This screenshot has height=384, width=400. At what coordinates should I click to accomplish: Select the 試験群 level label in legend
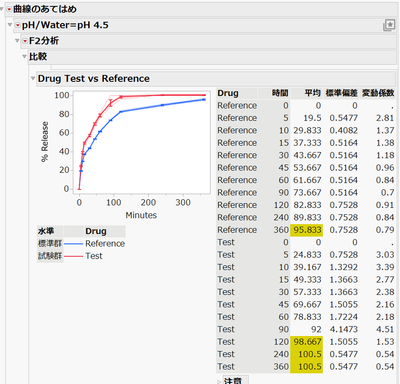click(x=50, y=256)
